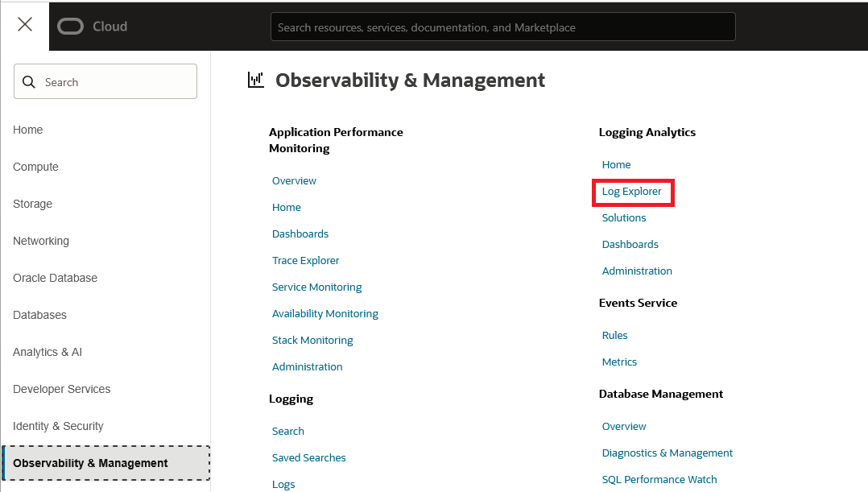Select Observability & Management in the sidebar
The image size is (868, 492).
point(105,463)
